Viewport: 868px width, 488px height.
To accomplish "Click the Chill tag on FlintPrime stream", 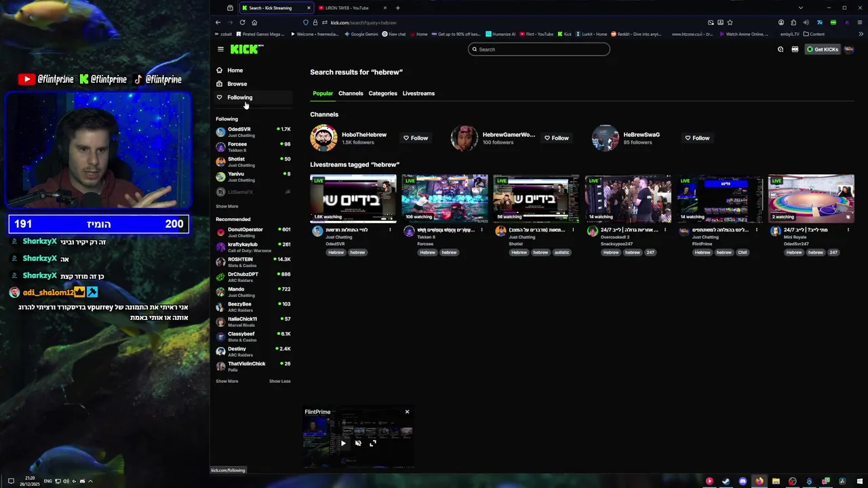I will (743, 252).
